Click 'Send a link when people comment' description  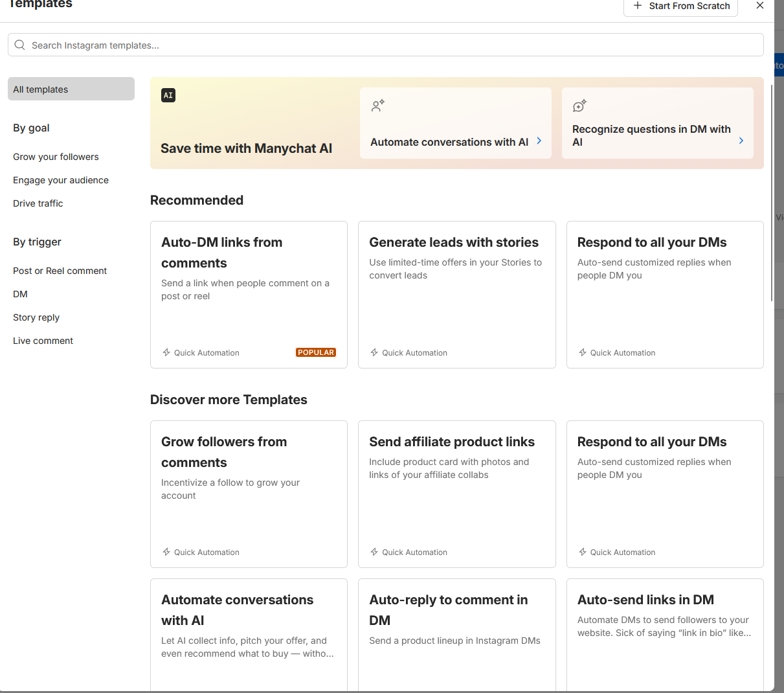245,290
